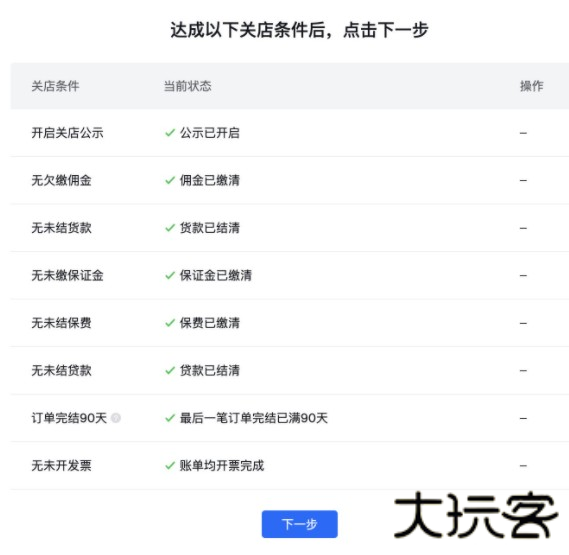Click the 操作 column header
Screen dimensions: 569x555
click(532, 86)
